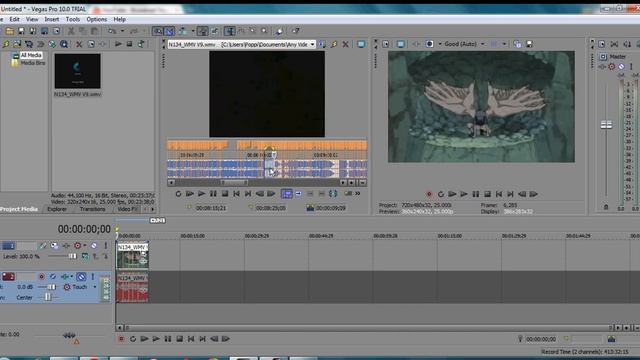Mute video track 1
640x360 pixels.
(x=94, y=246)
